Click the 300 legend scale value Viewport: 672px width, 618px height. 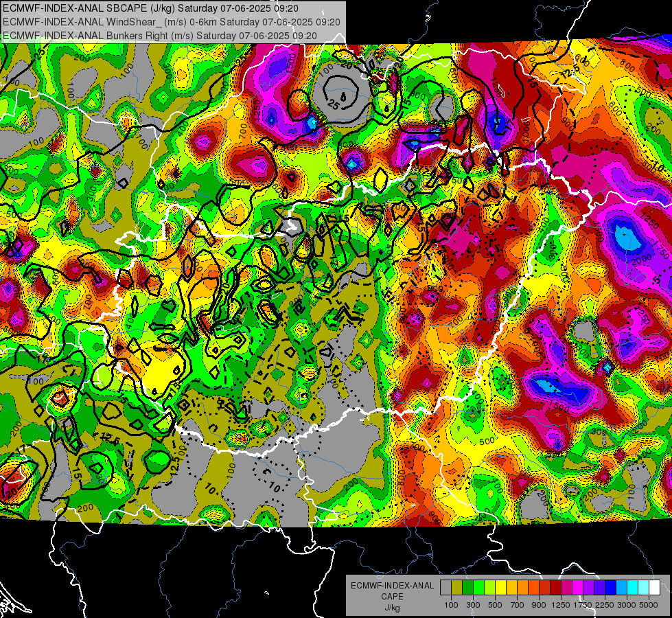(473, 605)
